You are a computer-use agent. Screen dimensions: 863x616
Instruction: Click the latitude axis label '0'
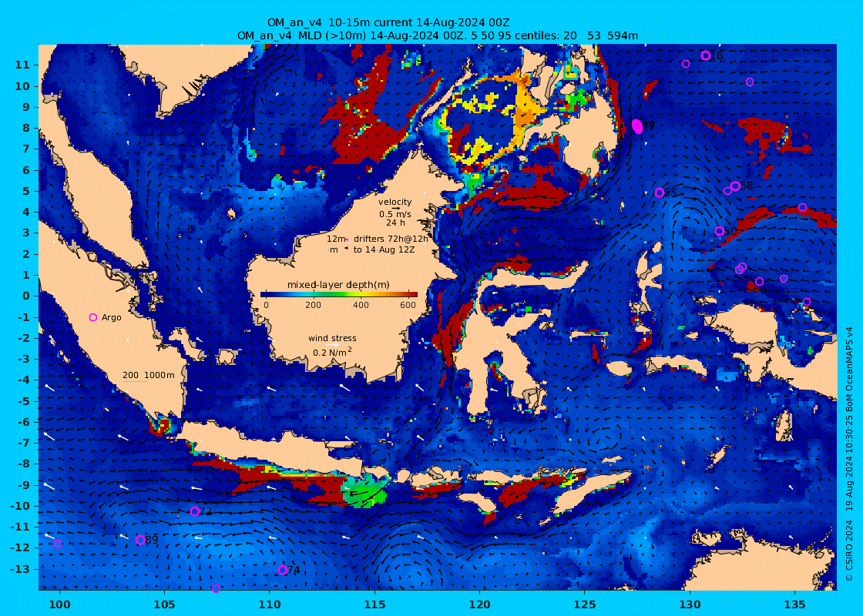pos(25,296)
